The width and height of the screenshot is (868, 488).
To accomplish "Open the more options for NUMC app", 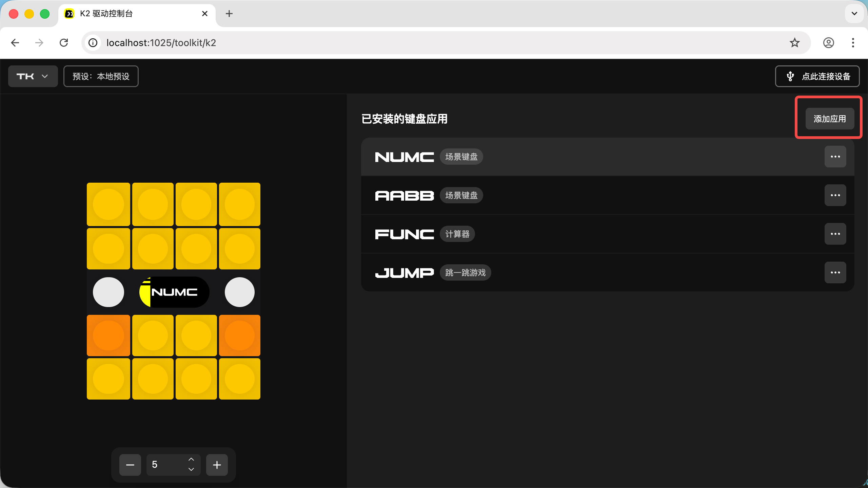I will (835, 157).
